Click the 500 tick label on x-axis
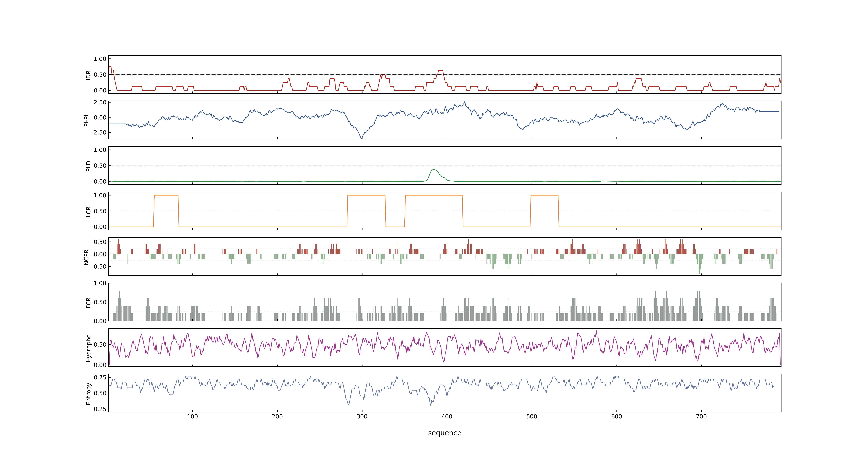Screen dimensions: 868x463 point(532,416)
